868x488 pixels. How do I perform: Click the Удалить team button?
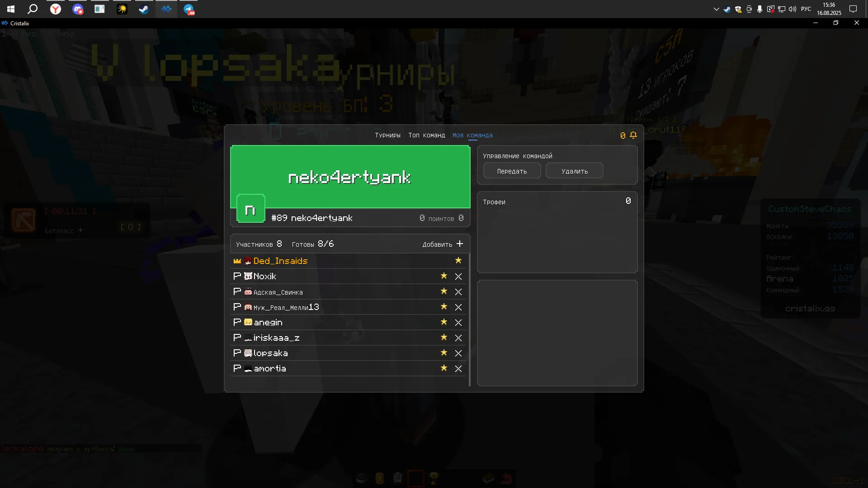tap(575, 171)
